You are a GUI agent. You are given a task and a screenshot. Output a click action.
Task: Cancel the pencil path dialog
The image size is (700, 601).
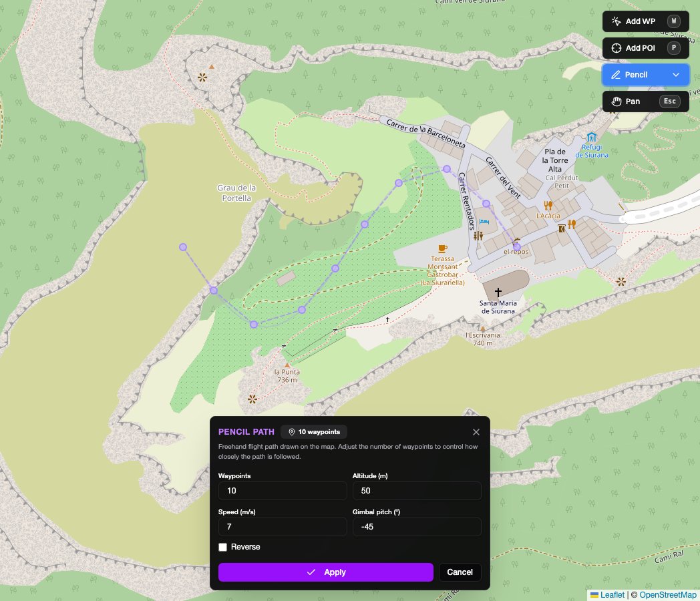pos(460,572)
